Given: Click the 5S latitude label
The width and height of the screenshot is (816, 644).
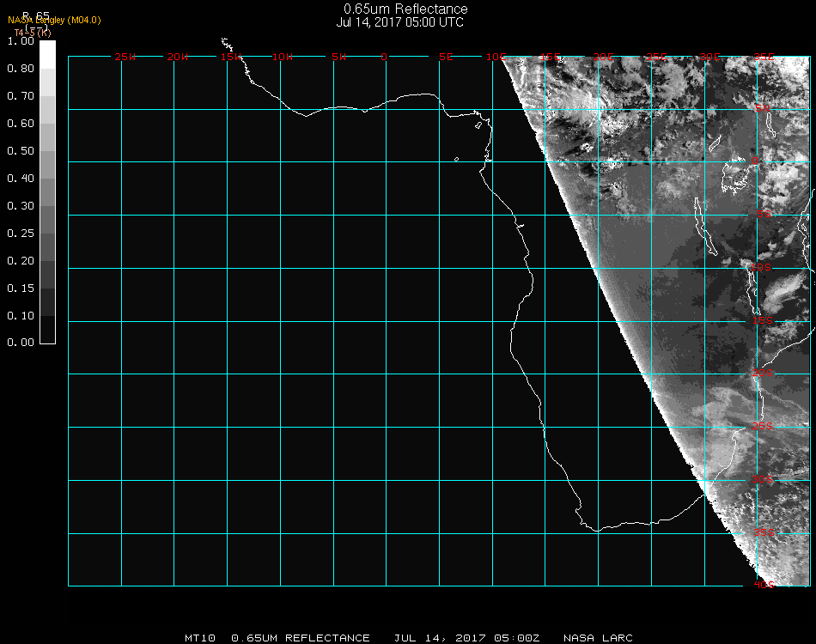Looking at the screenshot, I should coord(764,214).
